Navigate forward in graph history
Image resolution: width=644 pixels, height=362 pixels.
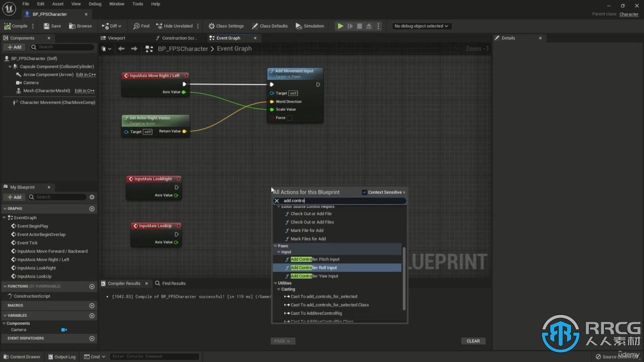click(x=134, y=49)
